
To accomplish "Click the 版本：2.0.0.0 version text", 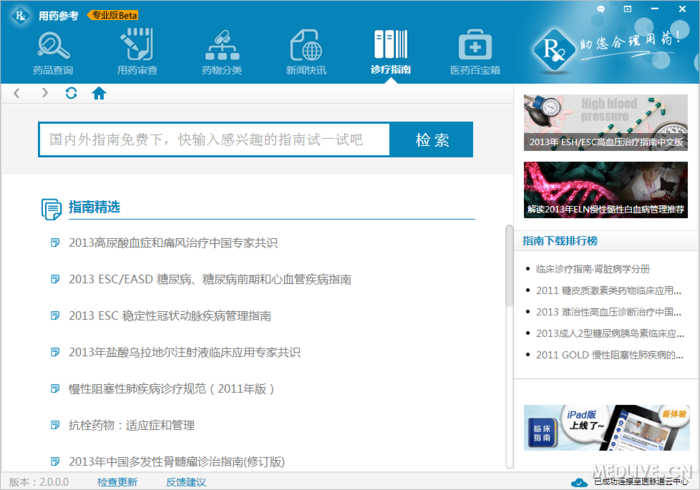I will coord(39,482).
